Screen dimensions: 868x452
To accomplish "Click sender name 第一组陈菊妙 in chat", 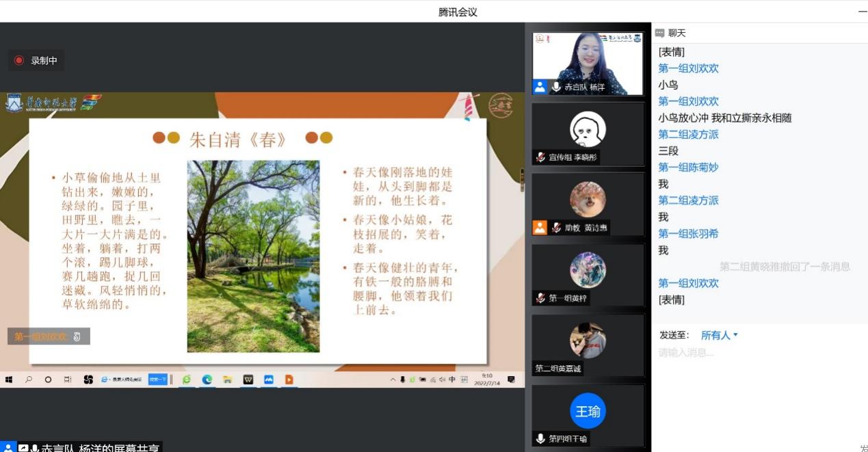I will (688, 168).
